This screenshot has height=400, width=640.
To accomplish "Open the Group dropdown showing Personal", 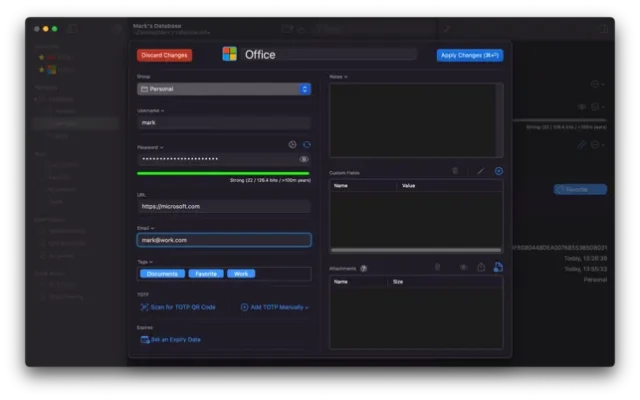I will click(x=224, y=89).
